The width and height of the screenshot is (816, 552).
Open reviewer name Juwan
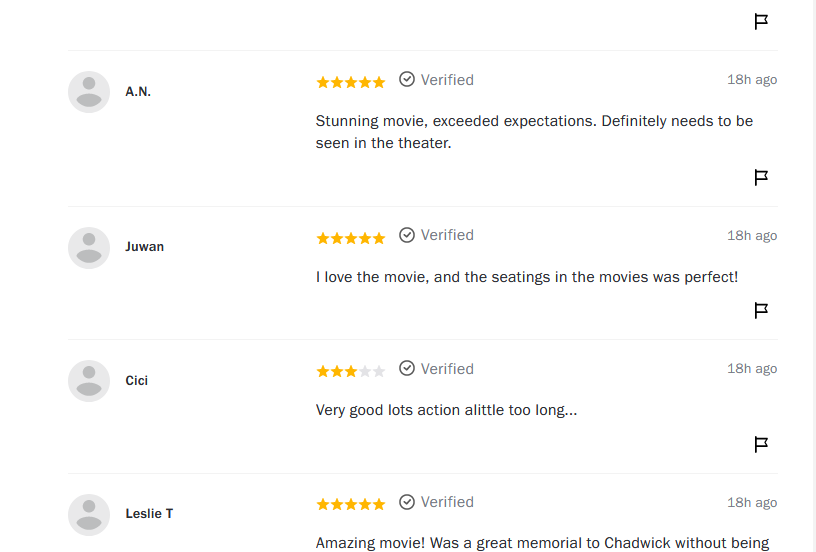(145, 247)
